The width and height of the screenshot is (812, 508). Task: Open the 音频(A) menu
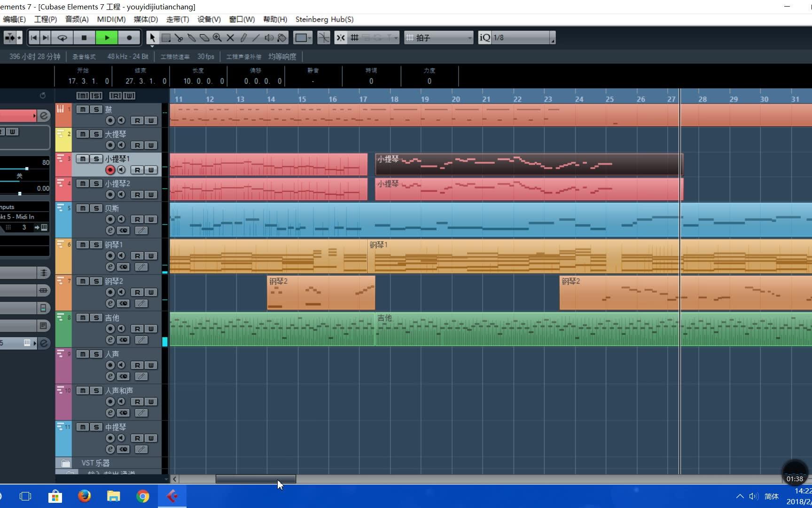click(77, 19)
